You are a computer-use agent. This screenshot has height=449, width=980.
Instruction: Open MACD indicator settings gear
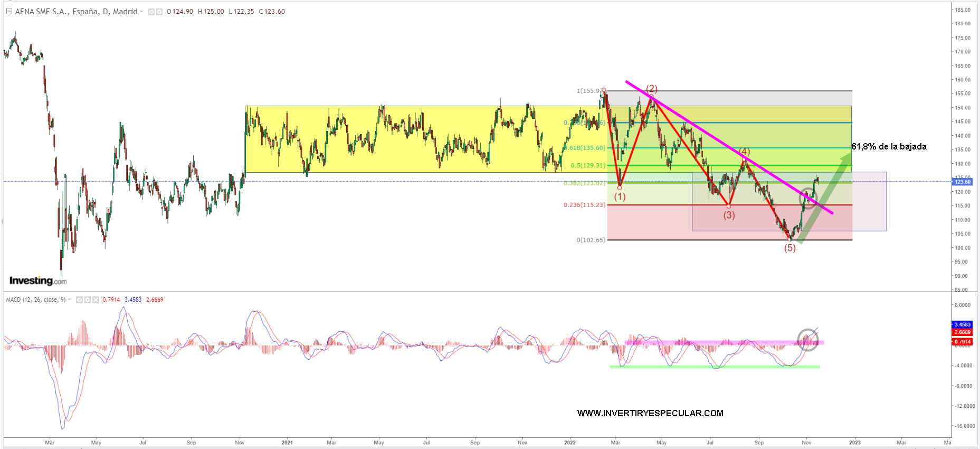pyautogui.click(x=88, y=300)
